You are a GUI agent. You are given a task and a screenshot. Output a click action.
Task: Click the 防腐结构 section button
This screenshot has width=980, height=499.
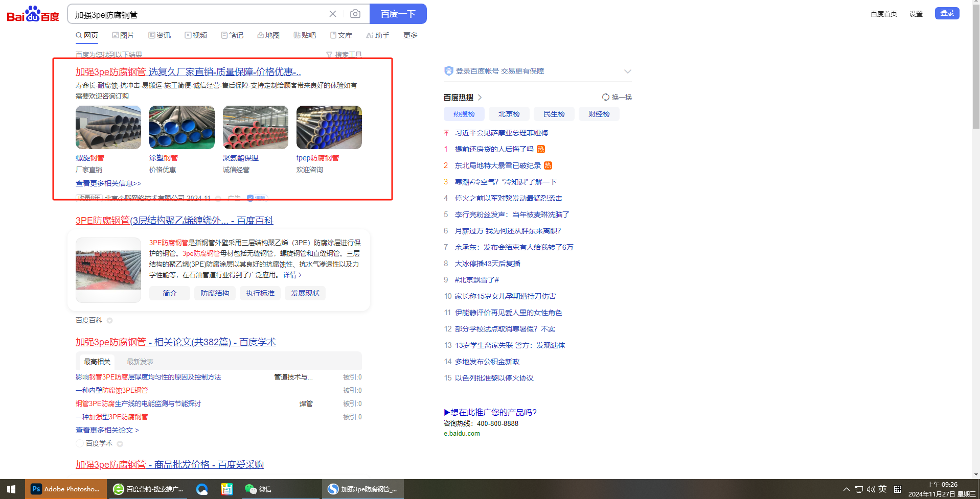tap(215, 293)
